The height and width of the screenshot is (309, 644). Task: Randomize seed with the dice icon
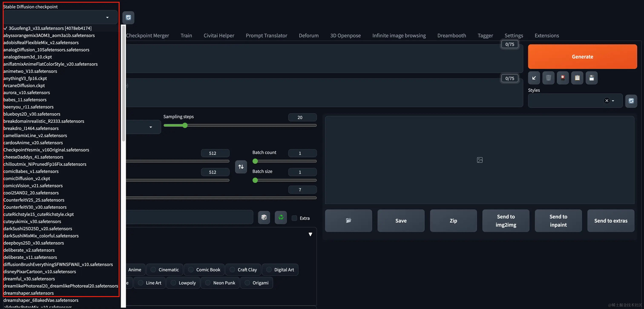[264, 217]
